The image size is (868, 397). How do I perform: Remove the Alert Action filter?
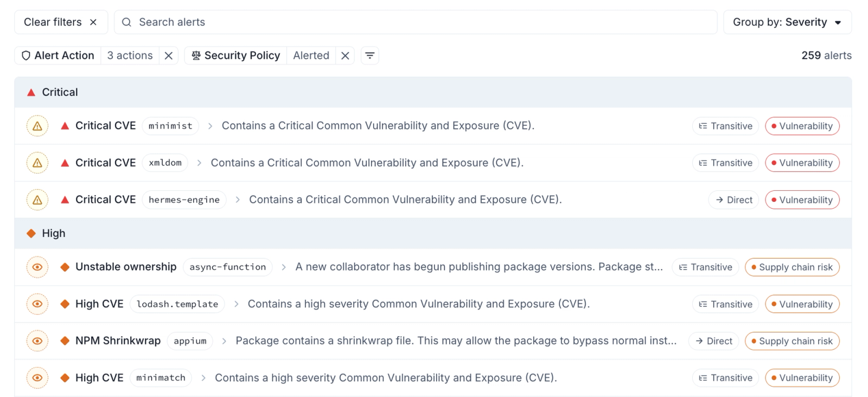coord(169,55)
